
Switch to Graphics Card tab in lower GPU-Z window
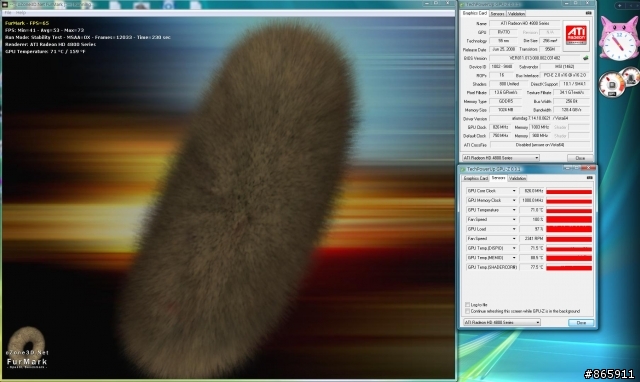click(476, 178)
